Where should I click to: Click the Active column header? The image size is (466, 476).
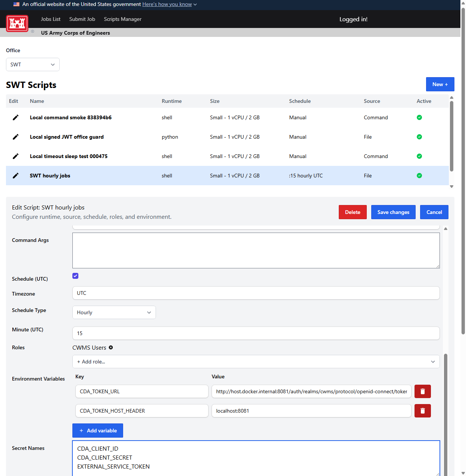click(424, 101)
